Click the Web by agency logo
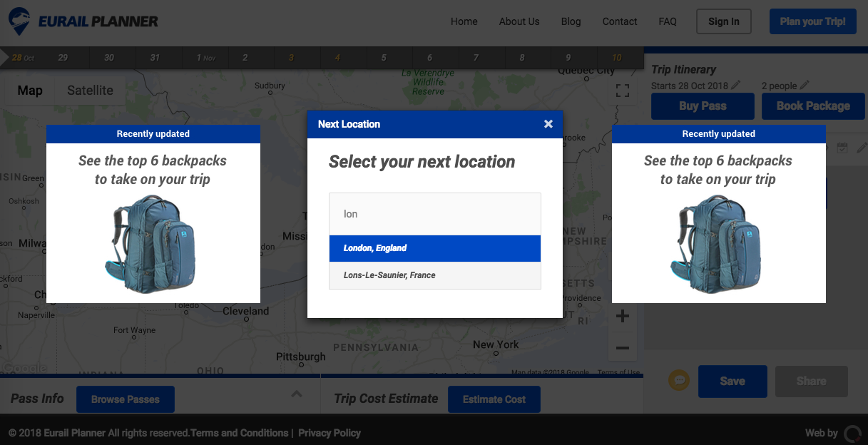 (852, 433)
